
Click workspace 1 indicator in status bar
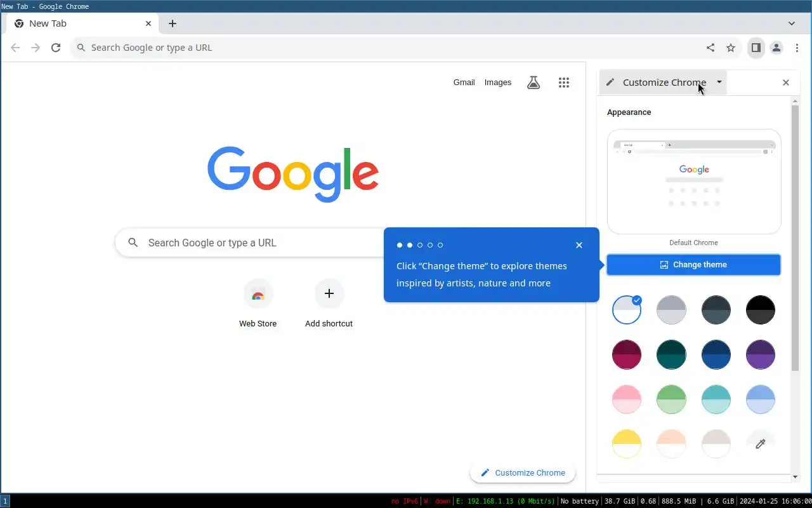coord(5,501)
